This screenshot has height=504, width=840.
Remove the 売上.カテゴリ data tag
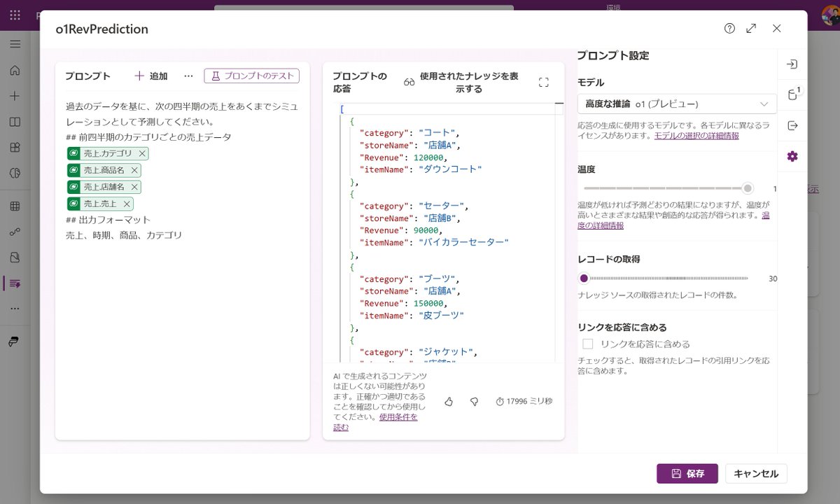(143, 153)
